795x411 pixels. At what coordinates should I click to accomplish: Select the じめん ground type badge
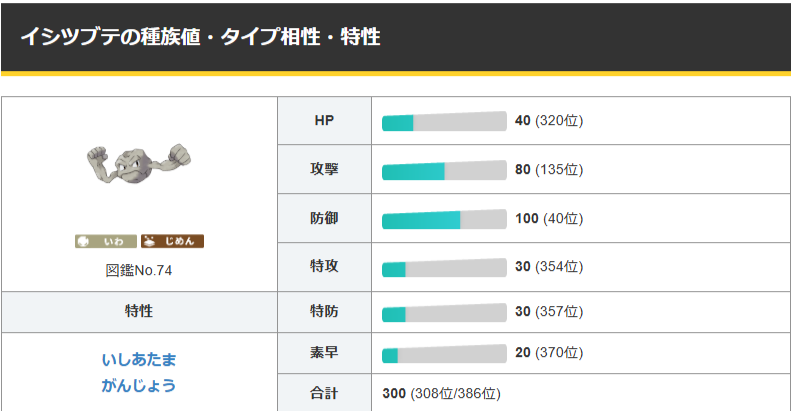[172, 241]
